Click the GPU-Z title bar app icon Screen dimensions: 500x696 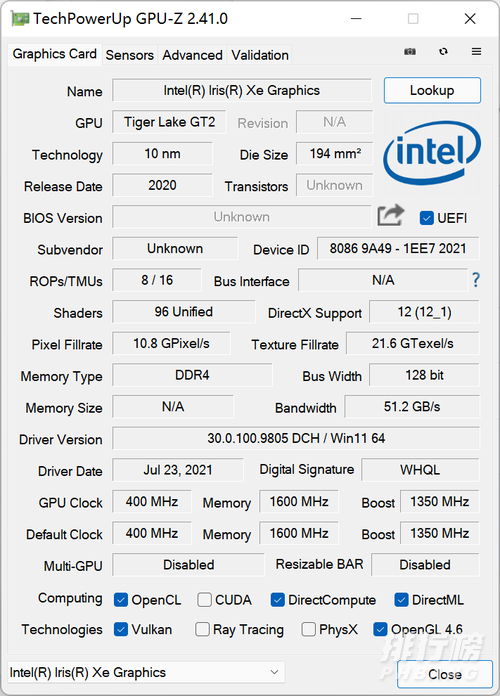tap(20, 19)
